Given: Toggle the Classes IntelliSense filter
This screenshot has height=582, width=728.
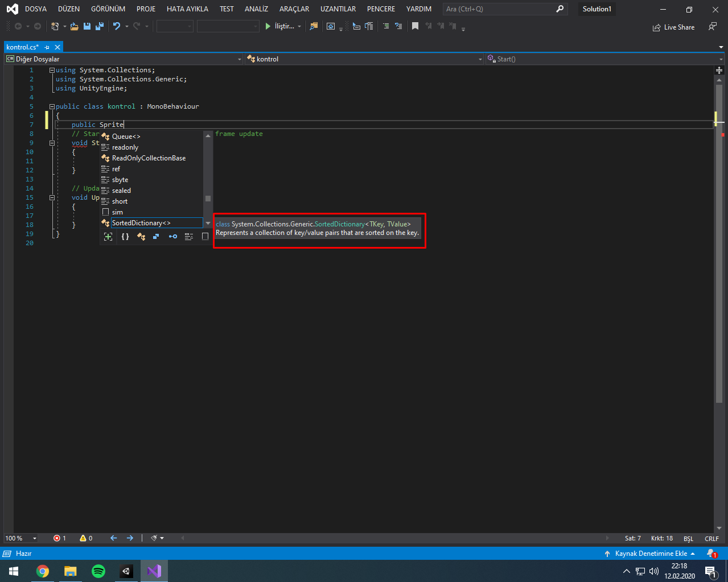Looking at the screenshot, I should (x=141, y=237).
